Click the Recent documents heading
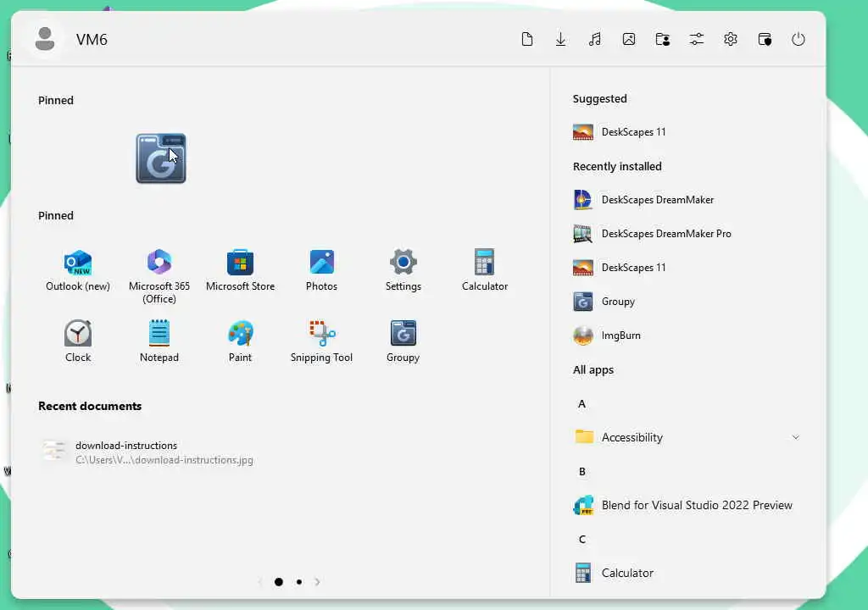Screen dimensions: 868x610 click(x=90, y=406)
